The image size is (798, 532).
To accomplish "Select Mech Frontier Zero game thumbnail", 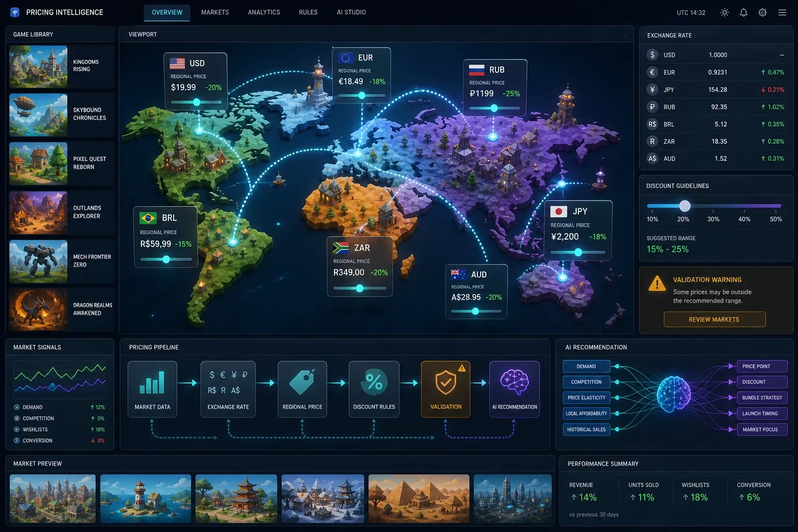I will click(x=38, y=261).
